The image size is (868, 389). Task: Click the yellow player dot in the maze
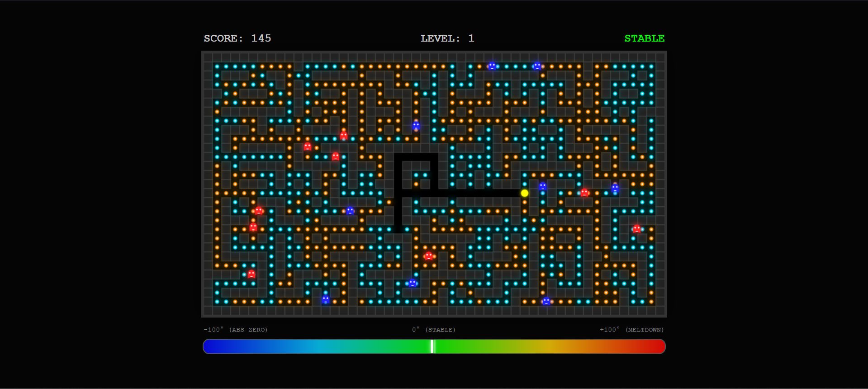[x=525, y=193]
